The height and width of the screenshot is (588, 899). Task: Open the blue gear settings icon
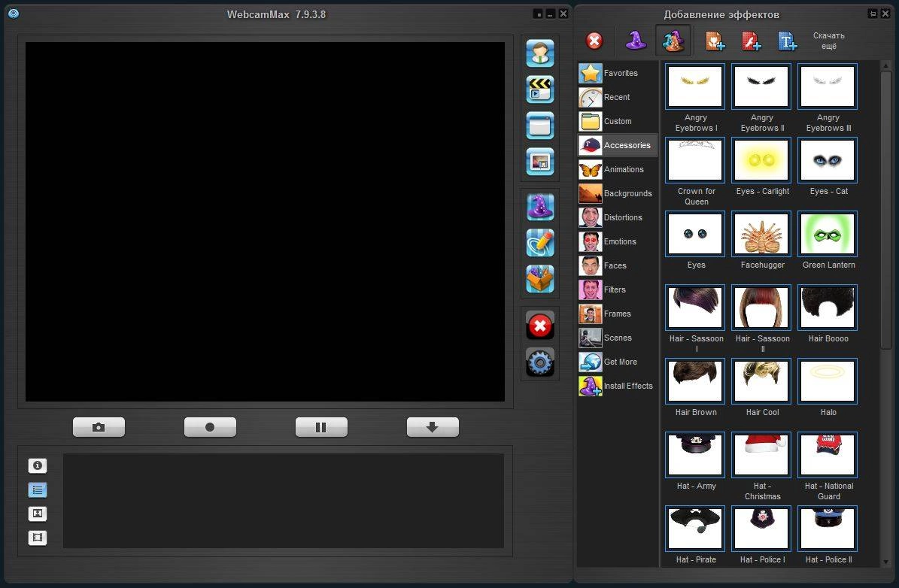[540, 362]
